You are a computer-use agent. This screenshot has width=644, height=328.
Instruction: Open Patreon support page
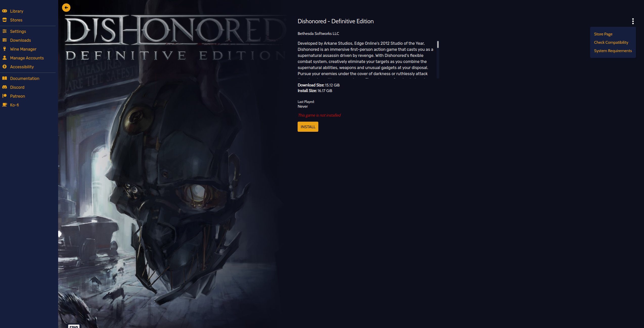17,96
